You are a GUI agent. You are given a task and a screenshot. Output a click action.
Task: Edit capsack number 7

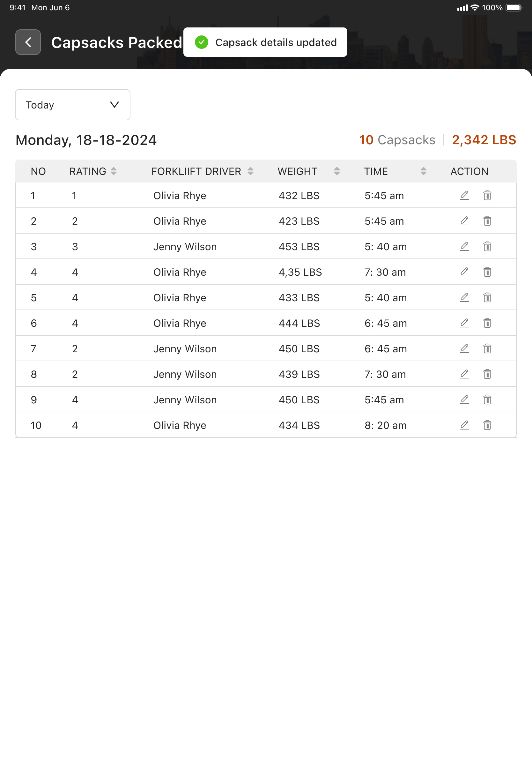click(x=464, y=349)
